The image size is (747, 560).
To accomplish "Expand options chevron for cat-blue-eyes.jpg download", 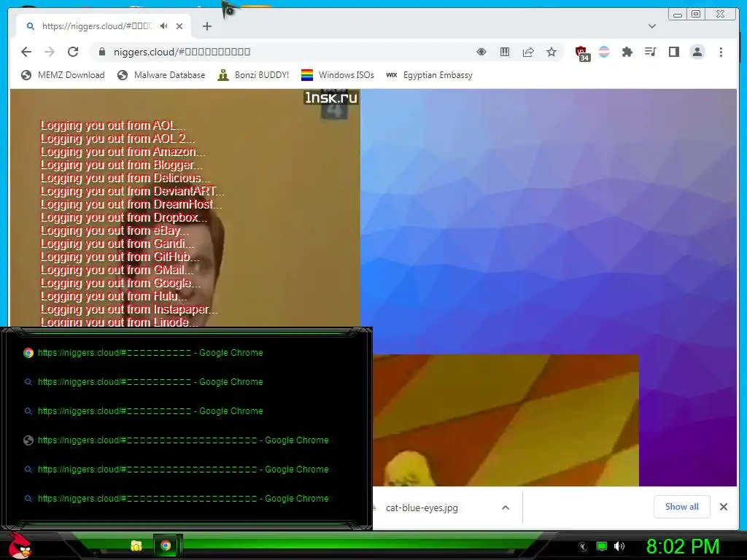I will coord(506,508).
